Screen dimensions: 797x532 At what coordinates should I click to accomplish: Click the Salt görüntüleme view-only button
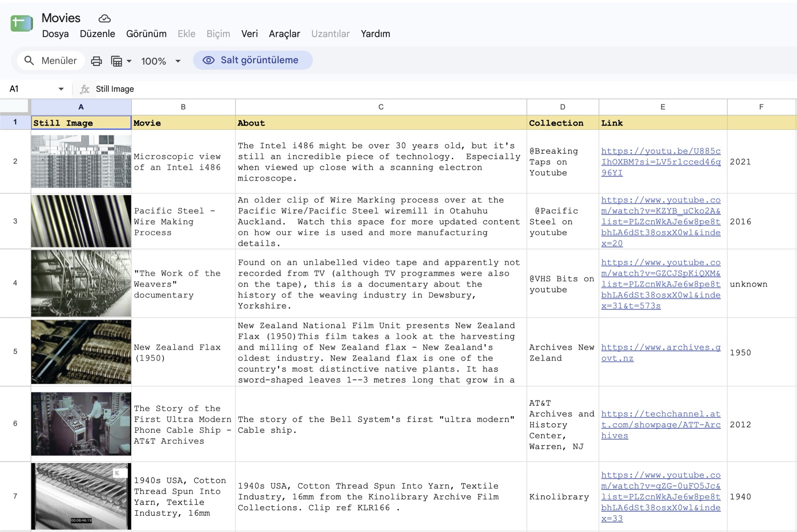tap(253, 60)
